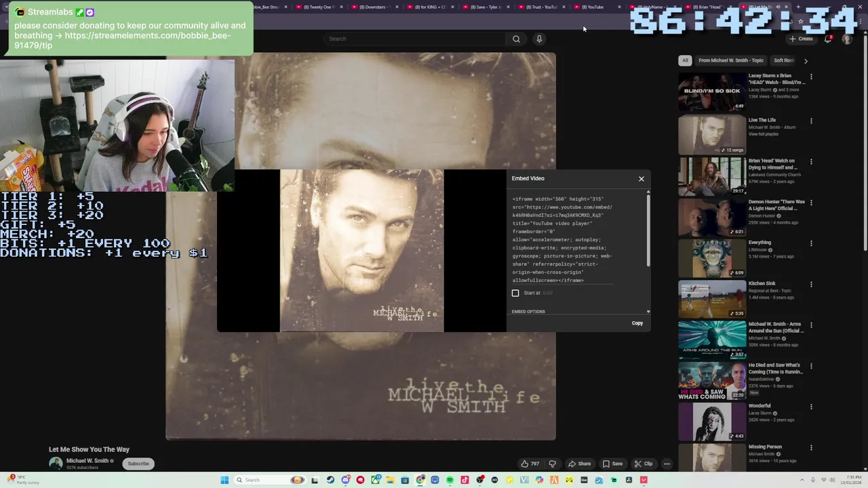Click the Start at time field

pyautogui.click(x=548, y=293)
